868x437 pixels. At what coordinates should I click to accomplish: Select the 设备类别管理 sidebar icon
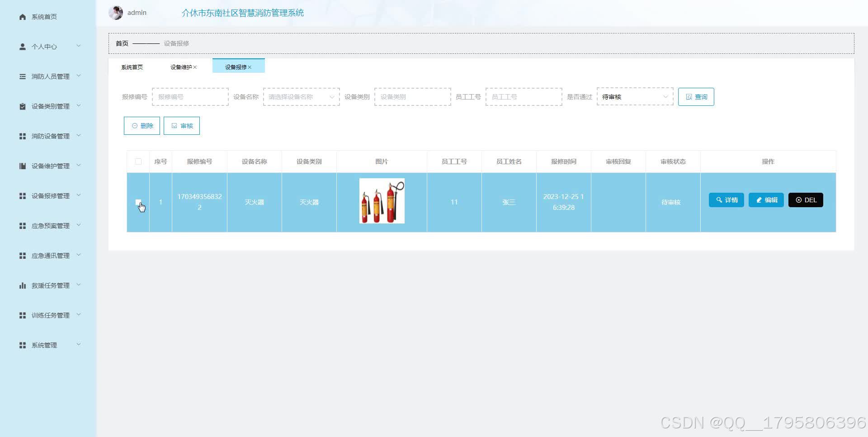23,106
